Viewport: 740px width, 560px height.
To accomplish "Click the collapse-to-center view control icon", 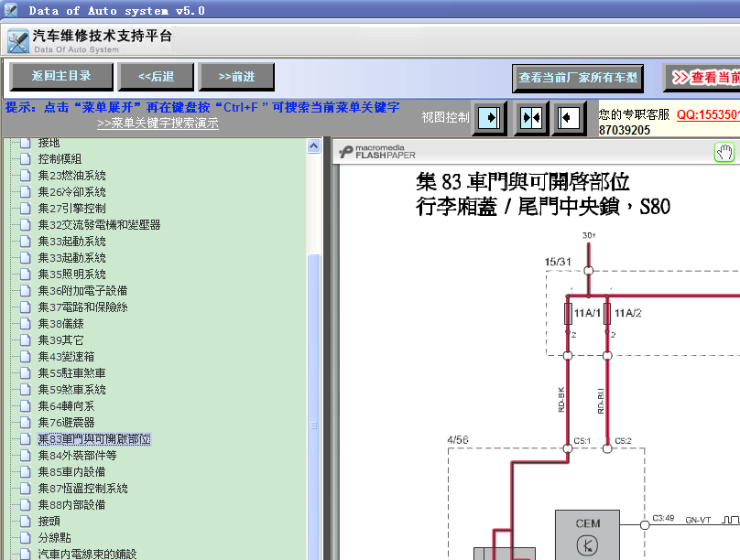I will coord(531,117).
